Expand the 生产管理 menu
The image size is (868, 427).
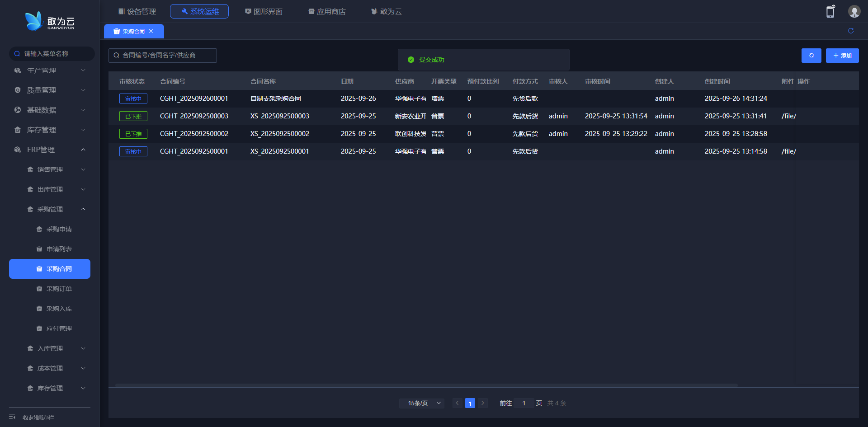tap(50, 70)
